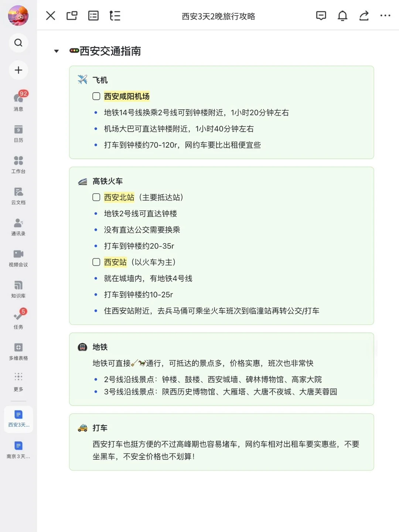Click the document list view icon
Viewport: 399px width, 532px height.
(93, 16)
